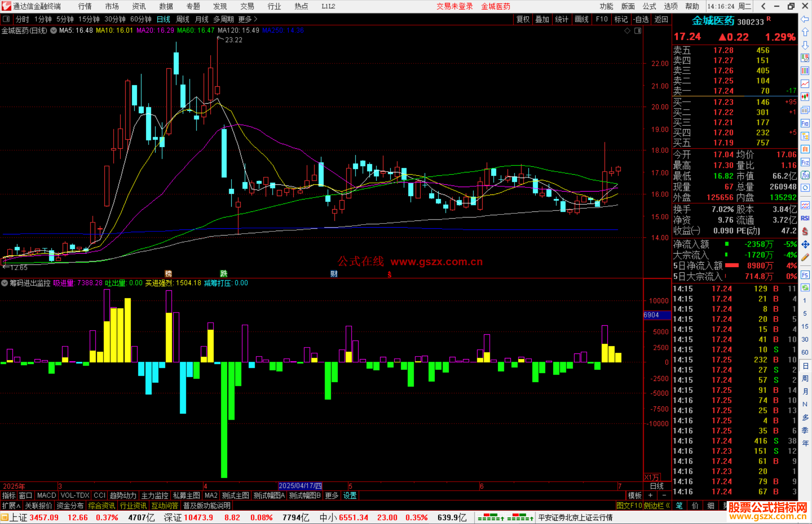Click the status icon left of 上证 index
Screen dimensions: 812x524
5,517
